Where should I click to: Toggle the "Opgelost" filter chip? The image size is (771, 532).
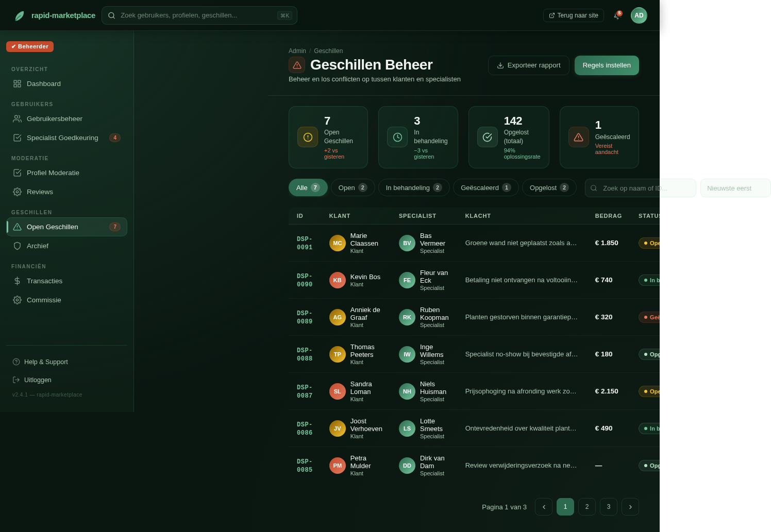[x=549, y=187]
